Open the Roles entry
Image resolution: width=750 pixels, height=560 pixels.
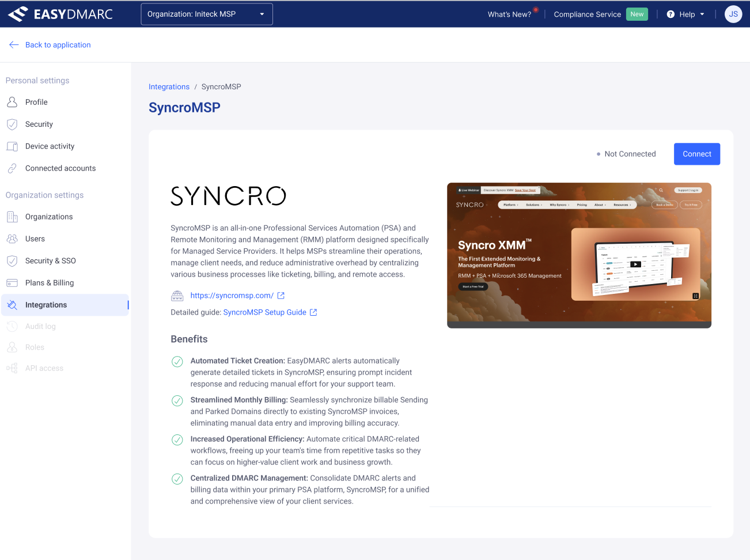tap(35, 347)
